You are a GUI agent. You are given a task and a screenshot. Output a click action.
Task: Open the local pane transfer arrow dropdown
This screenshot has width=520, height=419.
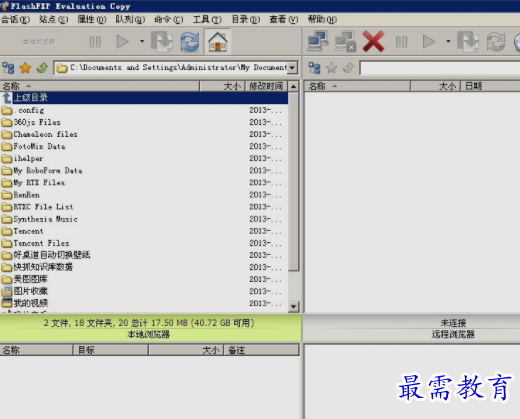click(x=142, y=41)
